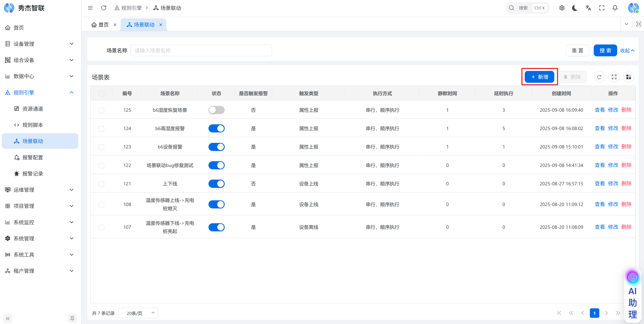Expand table to fullscreen icon
Image resolution: width=644 pixels, height=324 pixels.
(614, 77)
